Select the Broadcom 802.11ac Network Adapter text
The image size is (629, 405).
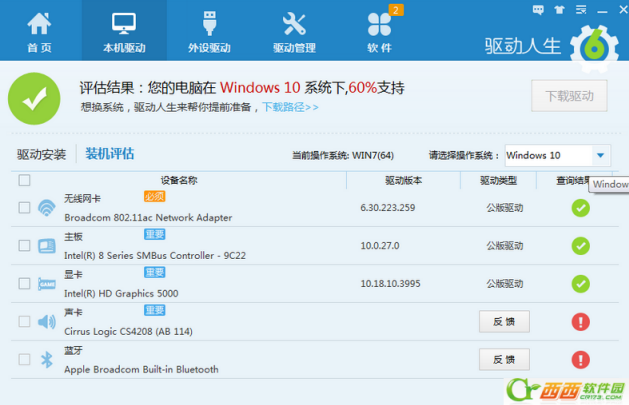pyautogui.click(x=148, y=218)
